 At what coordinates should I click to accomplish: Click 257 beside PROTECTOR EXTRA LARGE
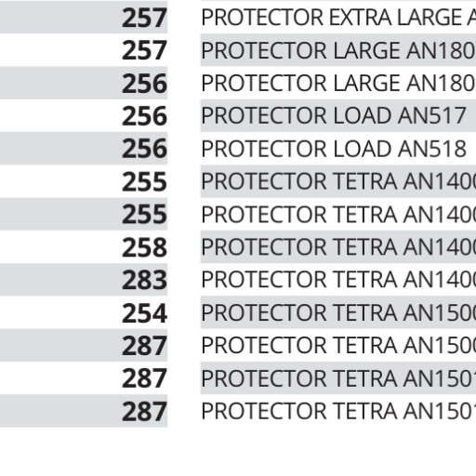(x=144, y=18)
